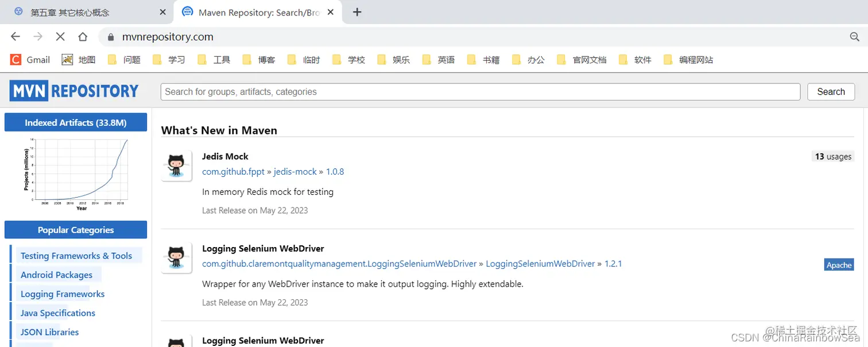
Task: Close the 第五章 其它核心概念 tab
Action: (x=162, y=12)
